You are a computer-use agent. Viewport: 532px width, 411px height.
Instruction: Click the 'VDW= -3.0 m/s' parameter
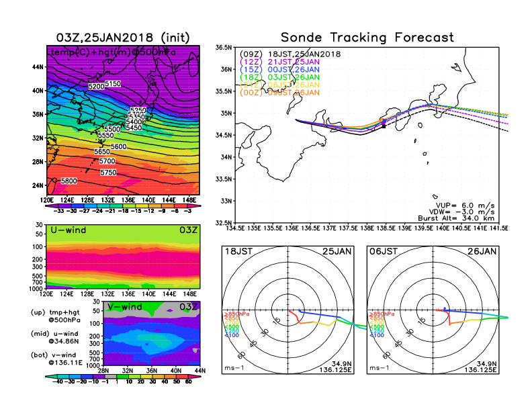click(x=461, y=212)
